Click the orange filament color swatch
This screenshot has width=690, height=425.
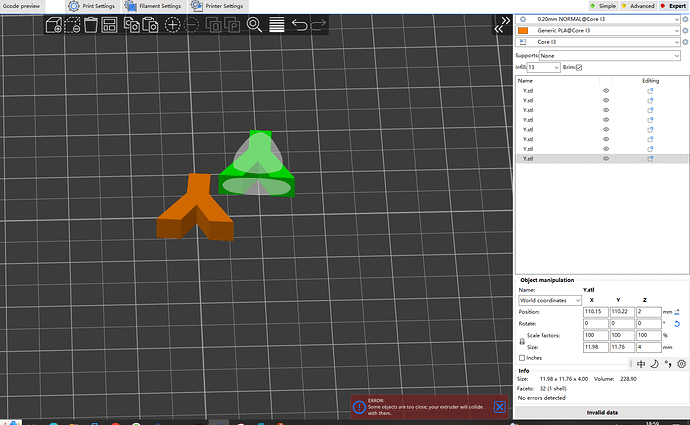(x=523, y=31)
